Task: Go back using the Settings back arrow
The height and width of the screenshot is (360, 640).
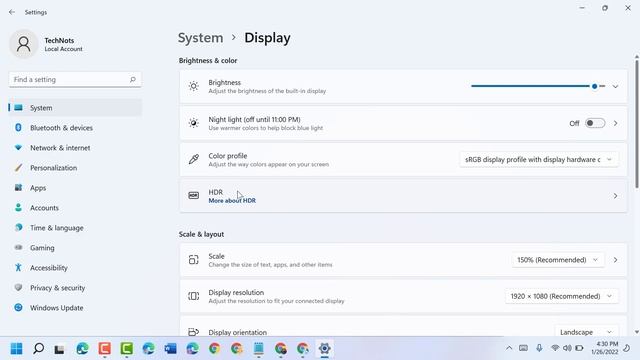Action: coord(12,12)
